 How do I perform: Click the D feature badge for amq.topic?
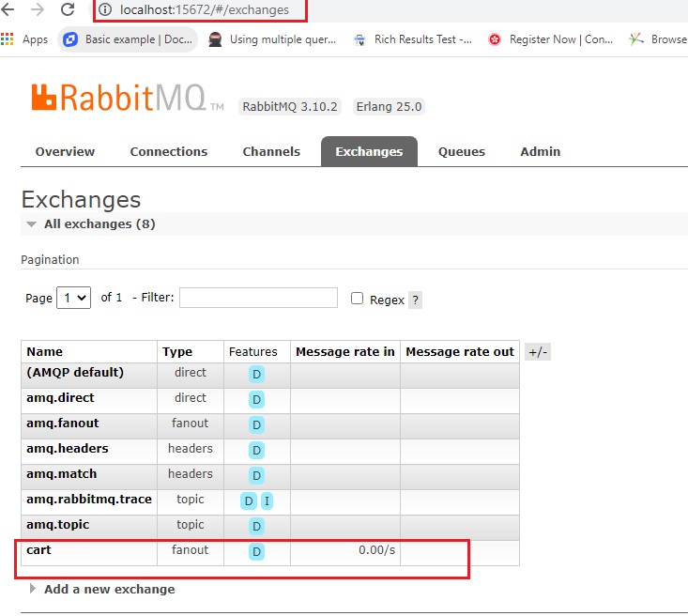point(256,526)
